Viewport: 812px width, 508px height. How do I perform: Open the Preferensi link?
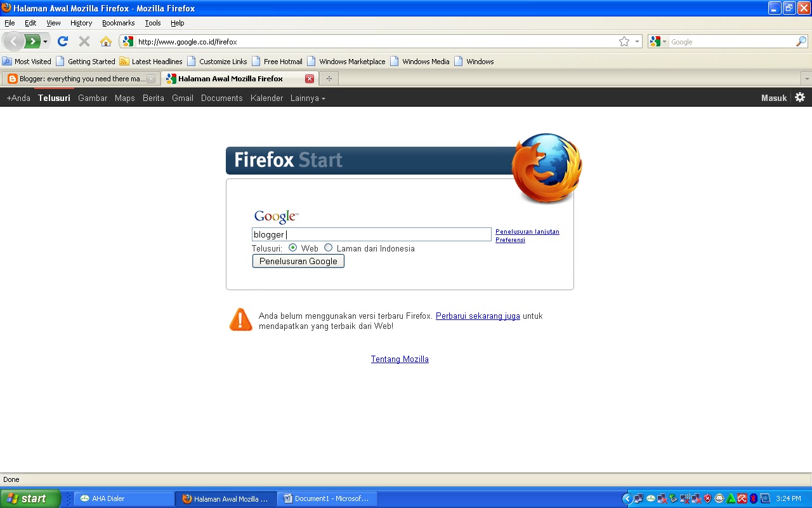(510, 240)
